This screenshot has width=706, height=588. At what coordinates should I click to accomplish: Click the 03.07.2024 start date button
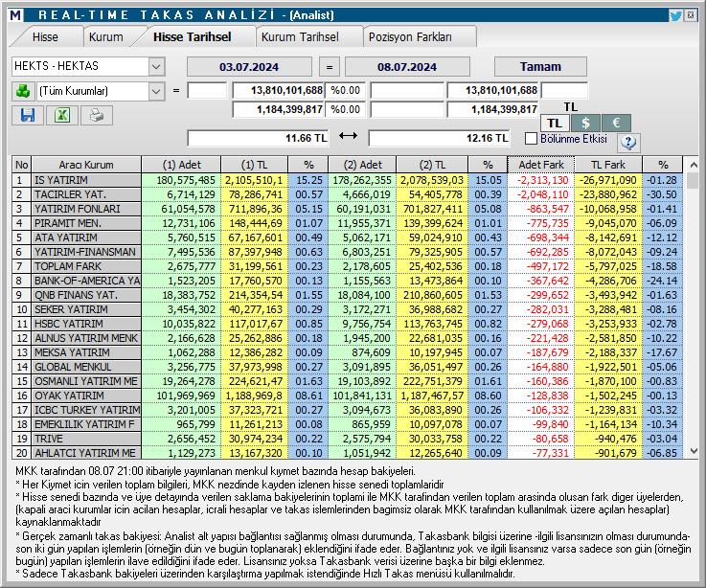(249, 67)
